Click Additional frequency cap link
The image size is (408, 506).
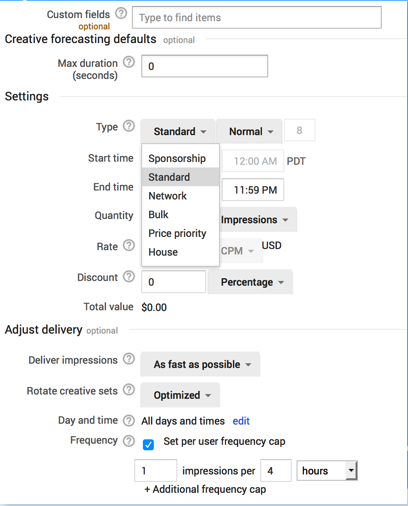pos(205,489)
